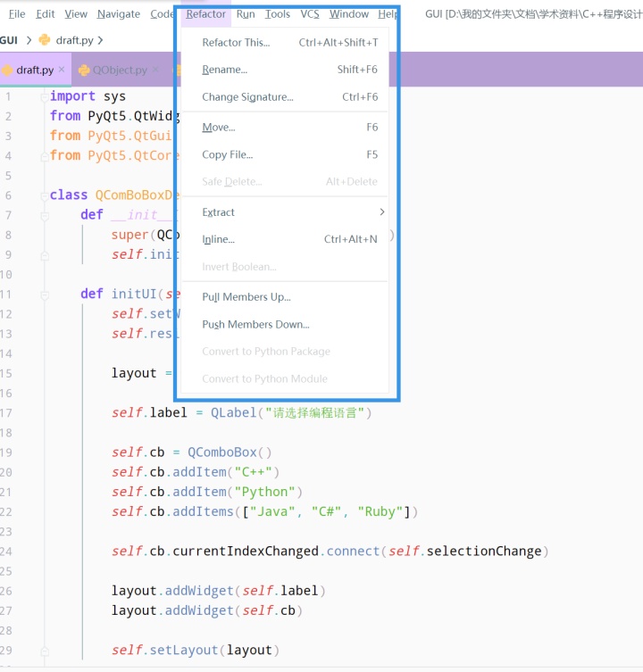Click fold end marker at line 9
Image resolution: width=643 pixels, height=672 pixels.
pyautogui.click(x=45, y=256)
